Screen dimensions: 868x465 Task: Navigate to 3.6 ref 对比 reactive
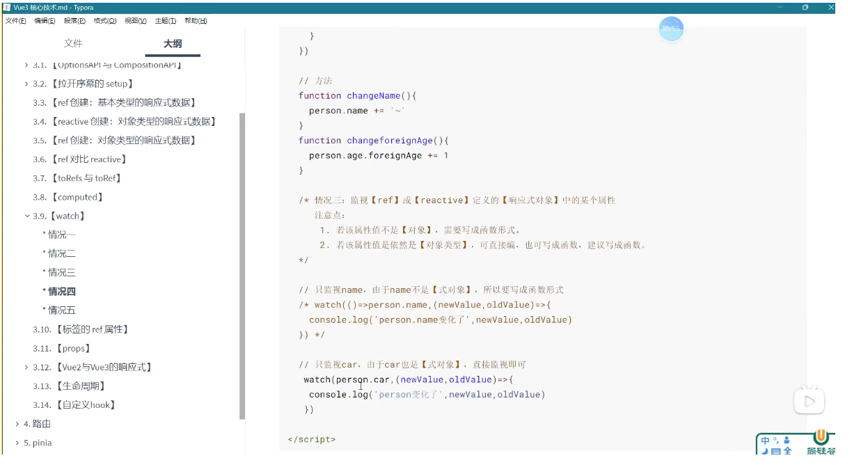pyautogui.click(x=79, y=159)
